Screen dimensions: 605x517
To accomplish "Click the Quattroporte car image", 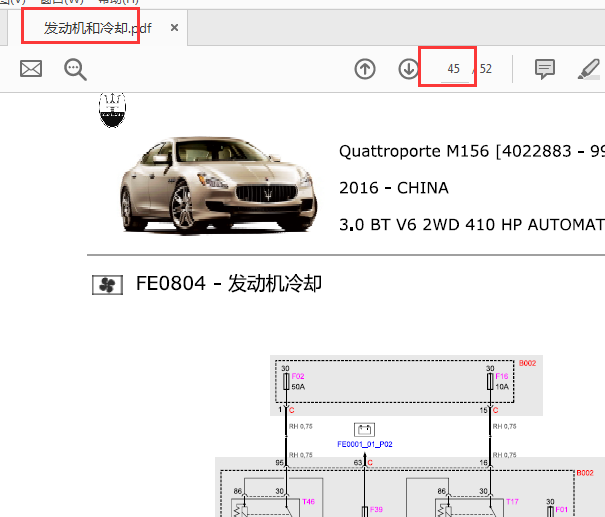I will tap(218, 185).
